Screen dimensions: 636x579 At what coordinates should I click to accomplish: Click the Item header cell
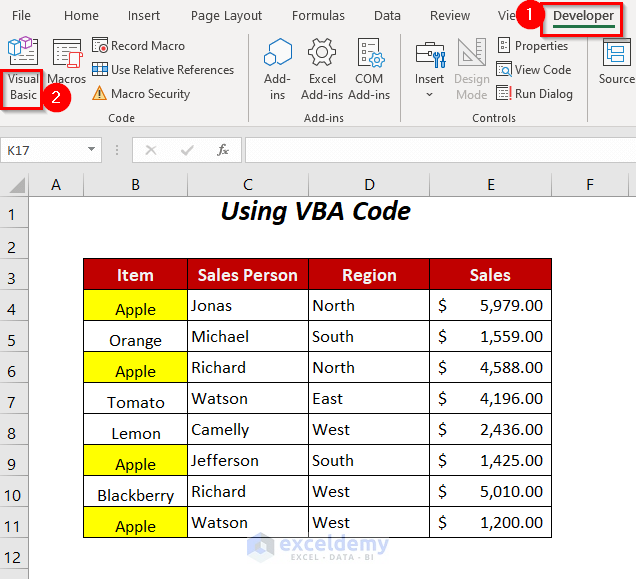point(135,274)
